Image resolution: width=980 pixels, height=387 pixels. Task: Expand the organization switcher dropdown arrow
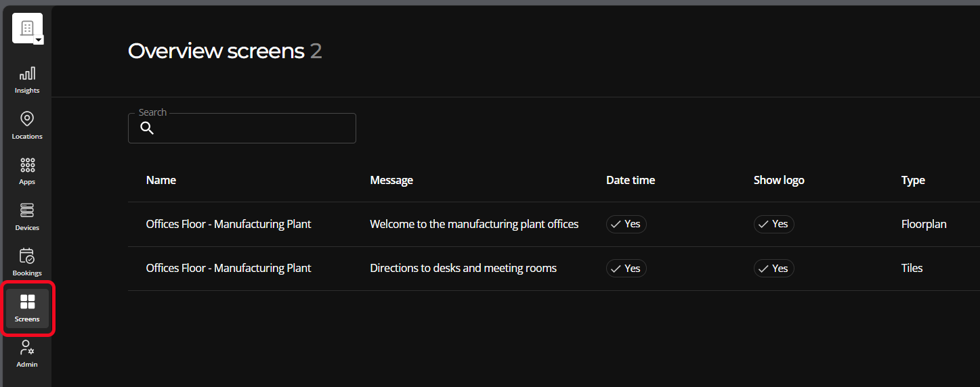click(x=39, y=40)
